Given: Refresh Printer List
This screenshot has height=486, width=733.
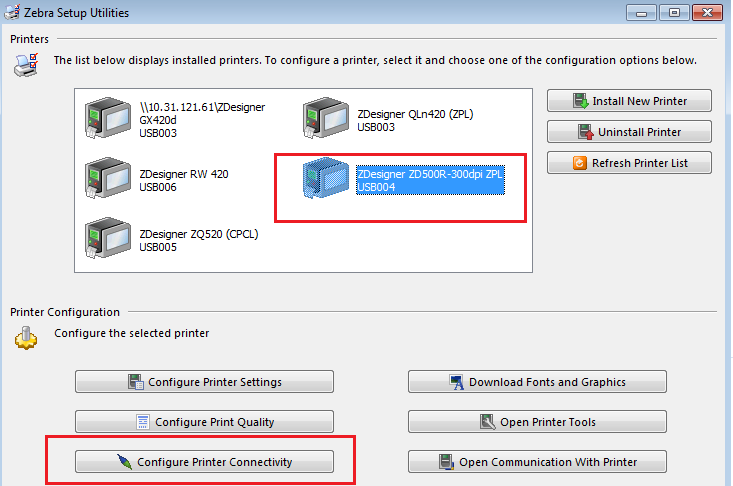Looking at the screenshot, I should point(629,163).
